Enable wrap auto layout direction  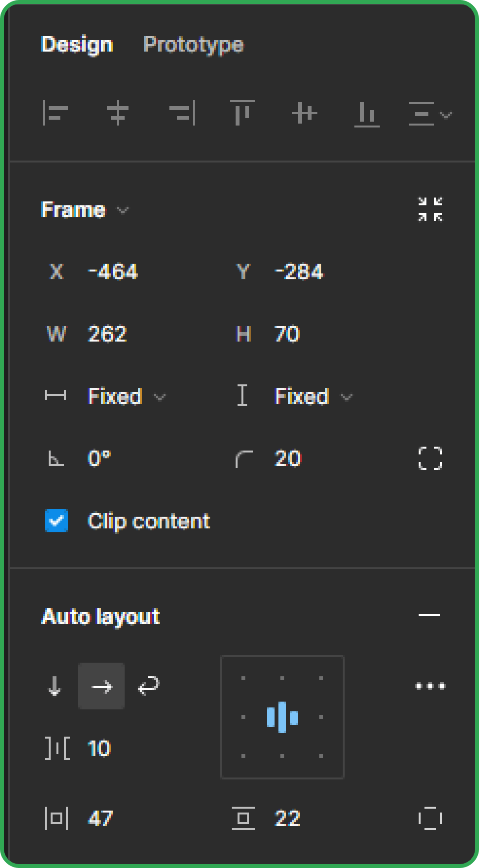[148, 686]
